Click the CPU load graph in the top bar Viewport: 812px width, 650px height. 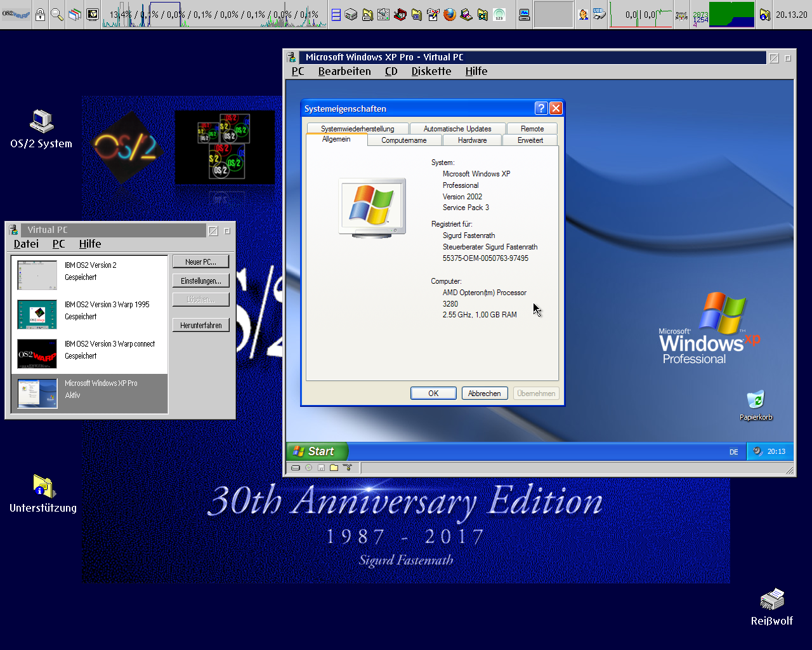click(214, 15)
